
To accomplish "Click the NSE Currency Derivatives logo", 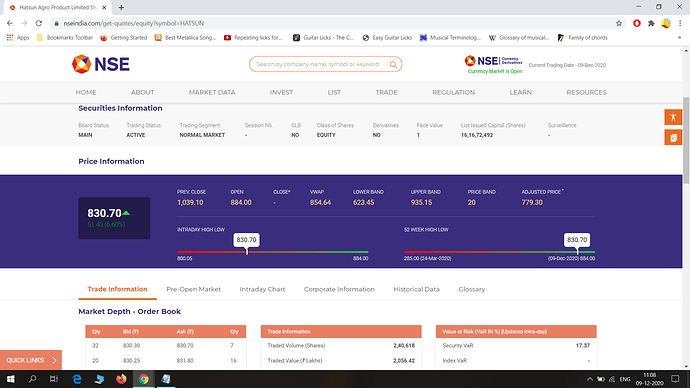I will click(493, 61).
